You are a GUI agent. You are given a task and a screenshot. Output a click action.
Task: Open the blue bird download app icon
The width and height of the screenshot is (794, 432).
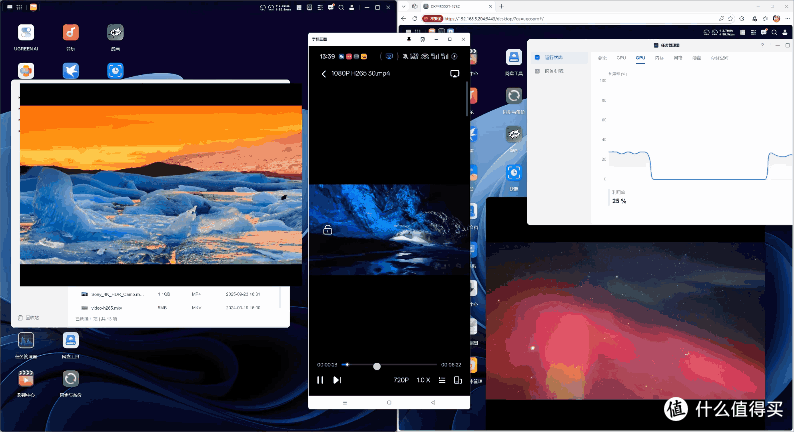click(70, 71)
